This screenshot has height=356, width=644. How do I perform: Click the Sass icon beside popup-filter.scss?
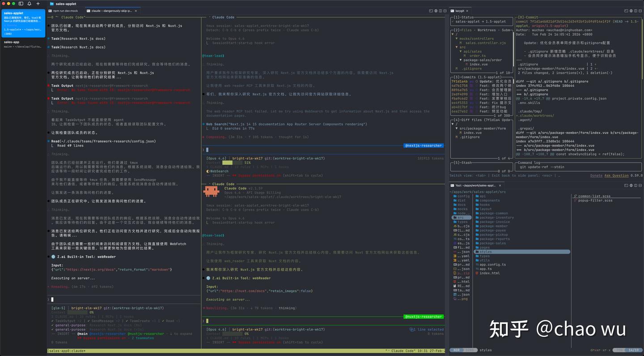575,200
